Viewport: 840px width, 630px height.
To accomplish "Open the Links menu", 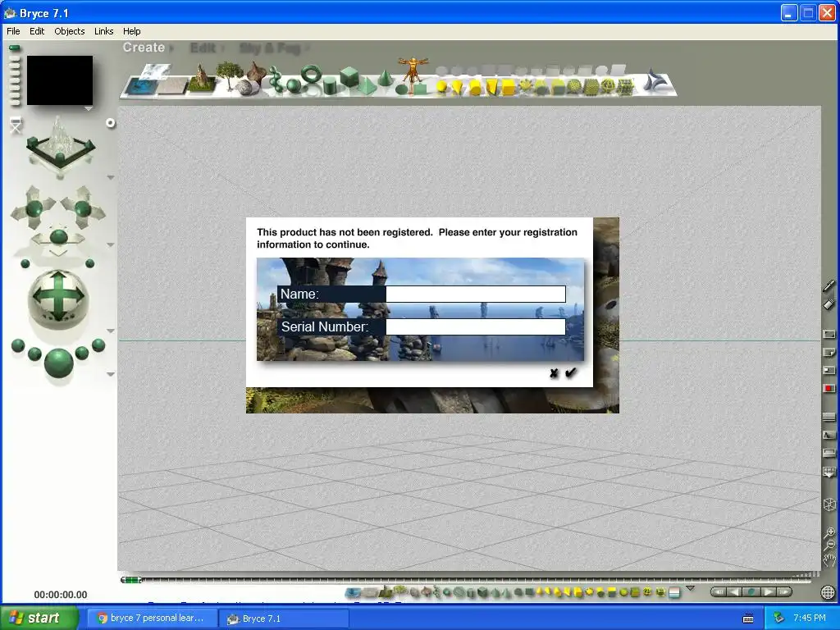I will click(104, 31).
